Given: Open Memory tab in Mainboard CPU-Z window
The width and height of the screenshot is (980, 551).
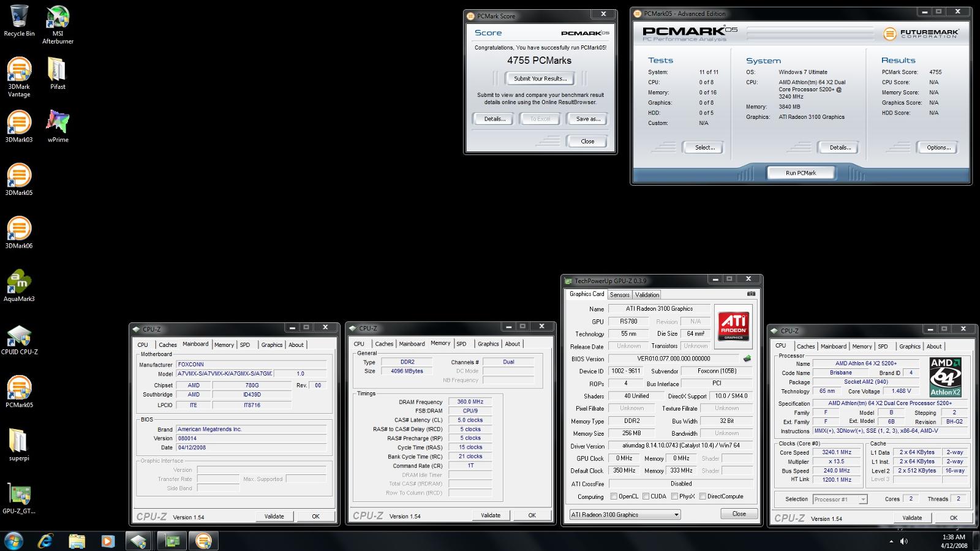Looking at the screenshot, I should coord(224,344).
